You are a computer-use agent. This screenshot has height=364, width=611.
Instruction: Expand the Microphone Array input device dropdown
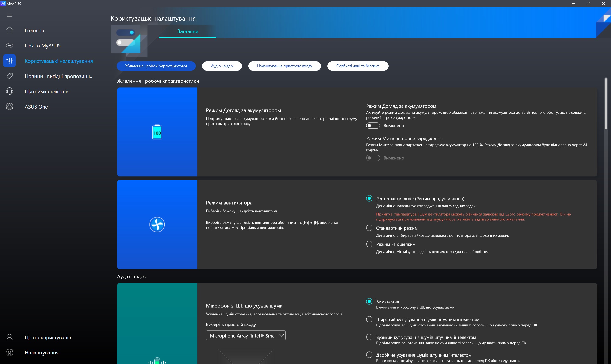(246, 335)
